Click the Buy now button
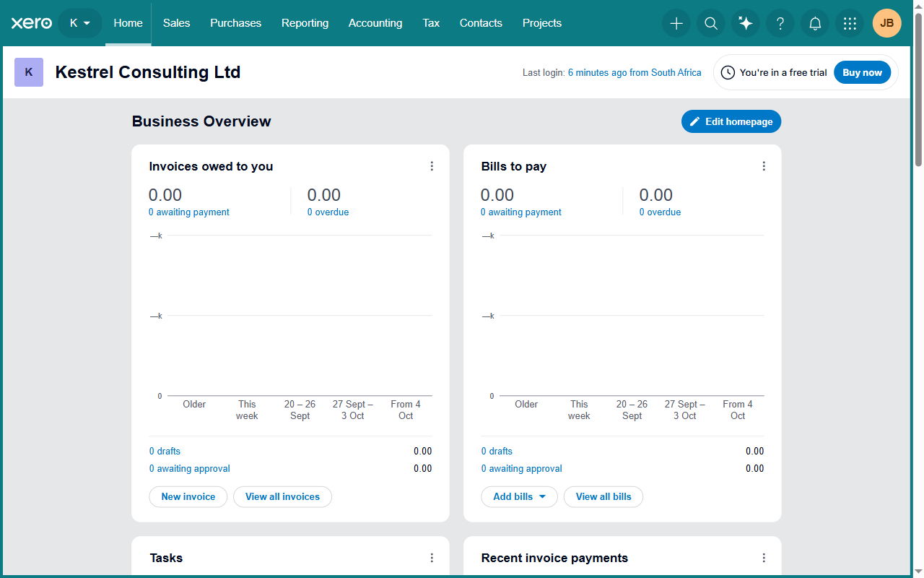 point(862,72)
